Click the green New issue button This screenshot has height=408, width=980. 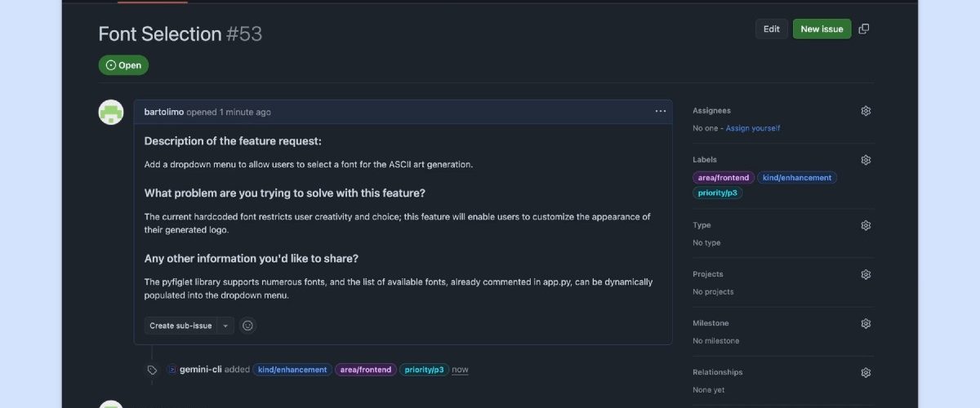tap(822, 29)
